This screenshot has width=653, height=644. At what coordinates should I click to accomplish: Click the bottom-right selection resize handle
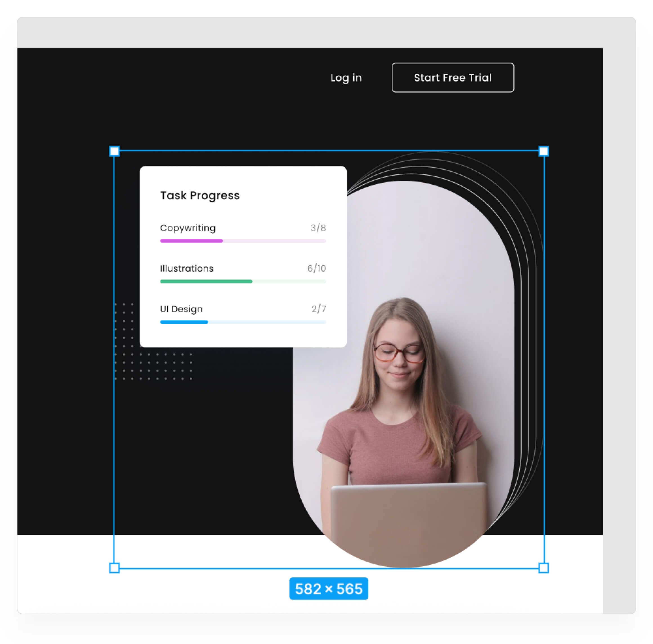(x=544, y=568)
